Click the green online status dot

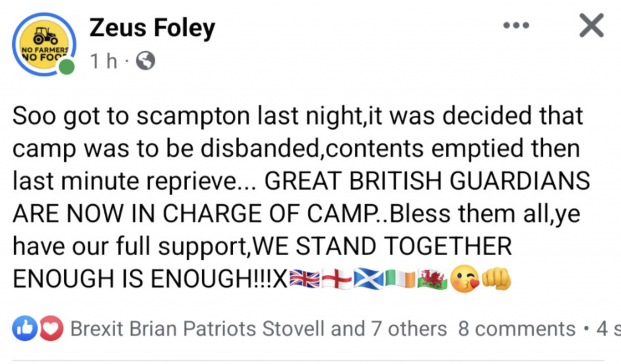(x=67, y=66)
